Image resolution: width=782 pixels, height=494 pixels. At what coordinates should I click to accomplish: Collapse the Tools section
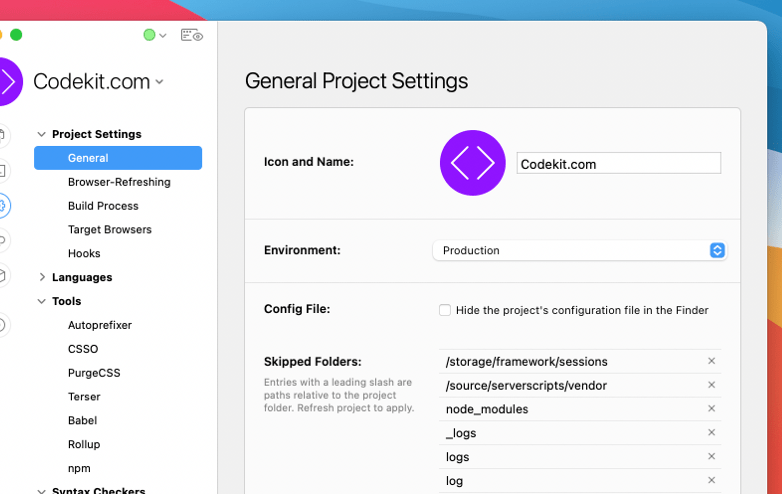click(42, 301)
